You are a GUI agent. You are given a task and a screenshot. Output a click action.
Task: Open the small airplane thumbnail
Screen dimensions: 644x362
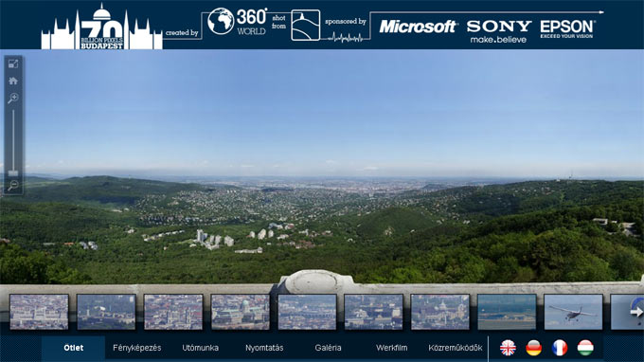pyautogui.click(x=573, y=312)
